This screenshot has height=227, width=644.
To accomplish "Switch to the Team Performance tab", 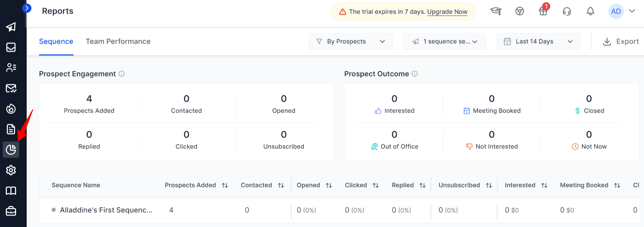I will (118, 42).
